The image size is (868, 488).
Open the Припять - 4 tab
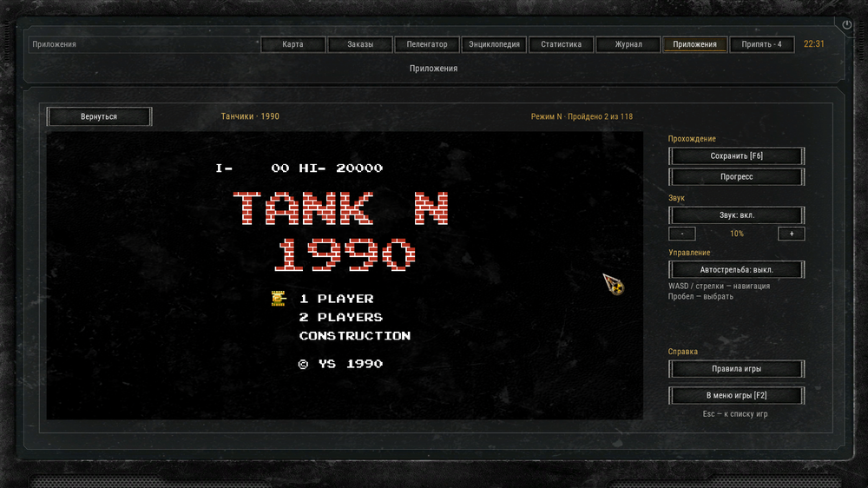point(762,44)
